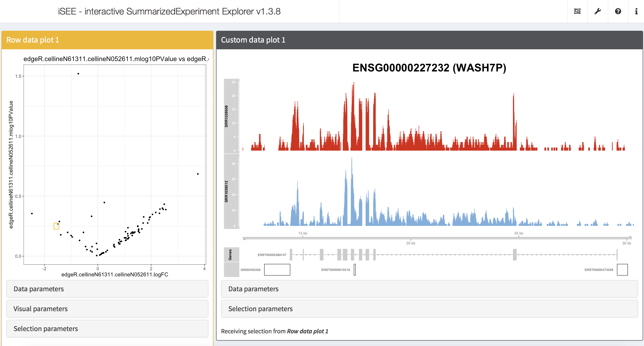Screen dimensions: 644x346
Task: Open the panel organization icon in header
Action: [x=577, y=11]
